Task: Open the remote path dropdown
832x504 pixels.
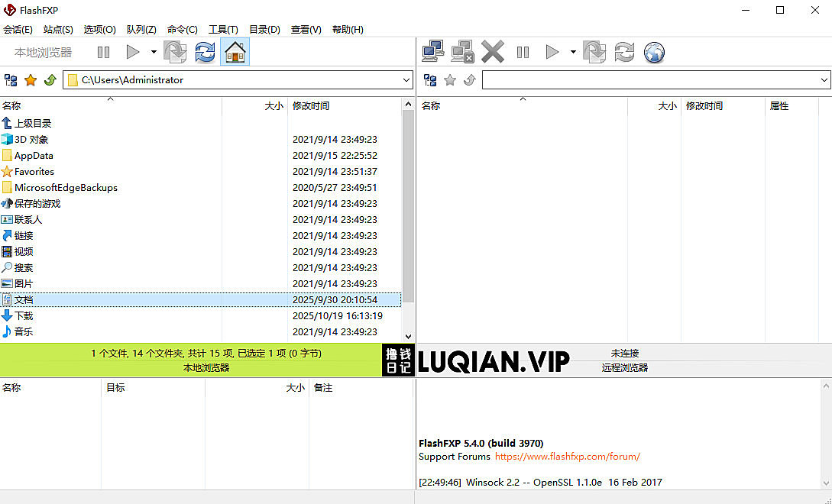Action: 824,79
